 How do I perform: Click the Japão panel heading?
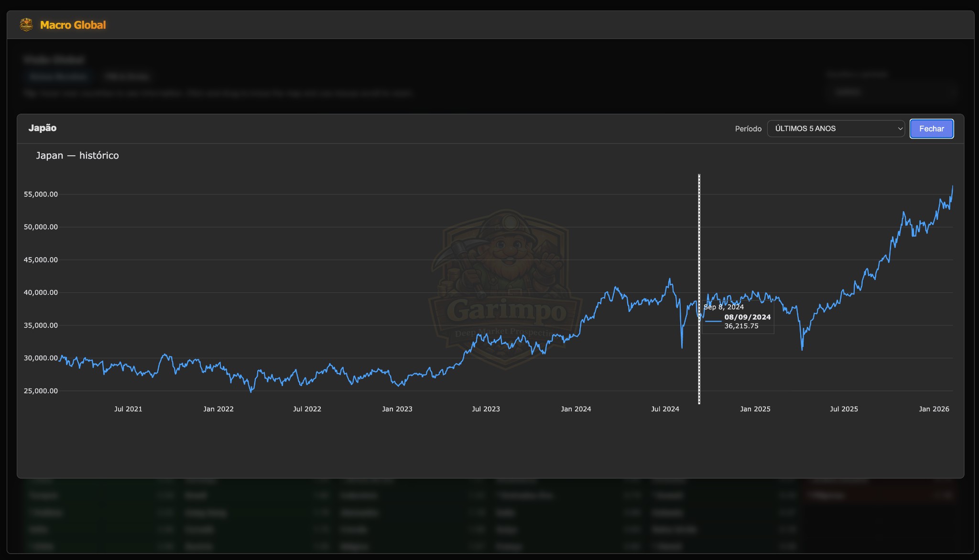[43, 128]
